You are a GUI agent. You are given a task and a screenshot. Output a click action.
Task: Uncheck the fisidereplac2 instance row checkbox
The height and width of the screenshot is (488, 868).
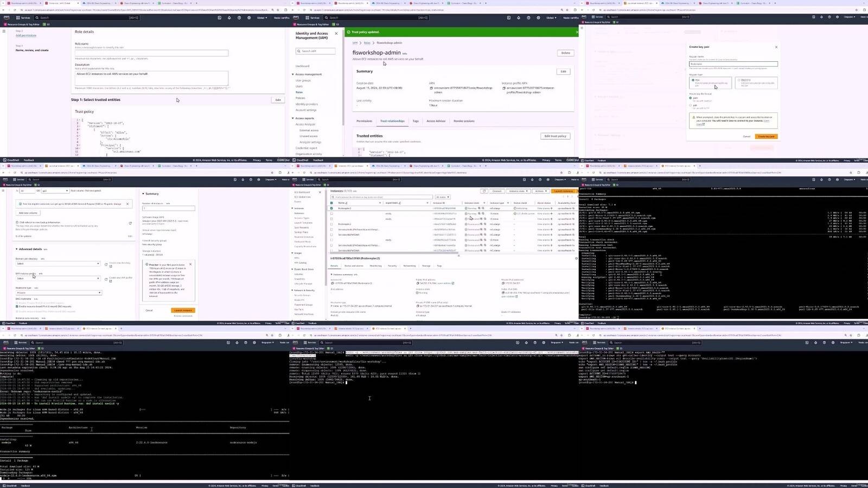tap(331, 208)
